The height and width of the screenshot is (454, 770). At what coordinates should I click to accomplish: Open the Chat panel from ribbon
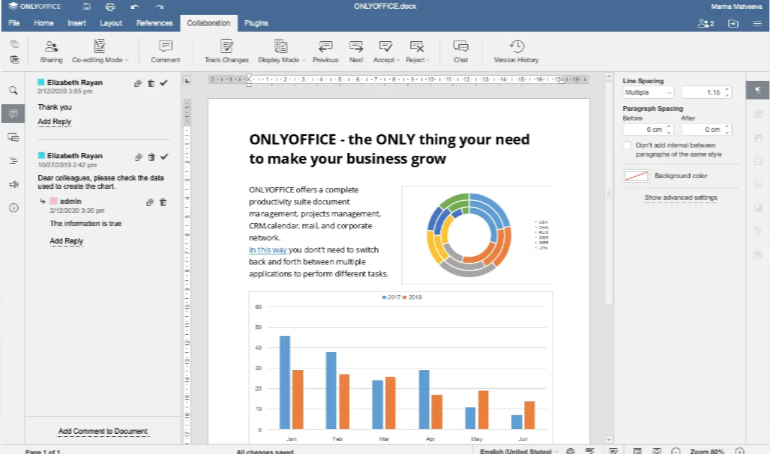pyautogui.click(x=461, y=52)
